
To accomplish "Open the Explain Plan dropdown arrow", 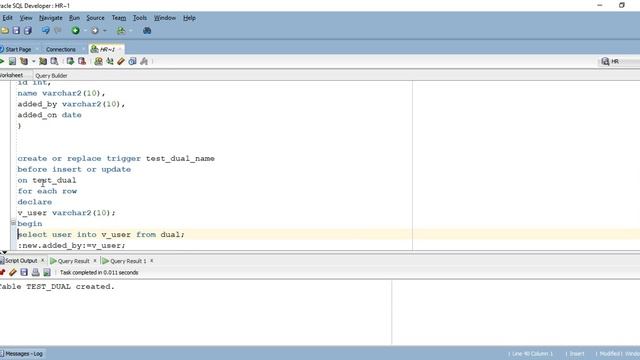I will click(x=33, y=61).
